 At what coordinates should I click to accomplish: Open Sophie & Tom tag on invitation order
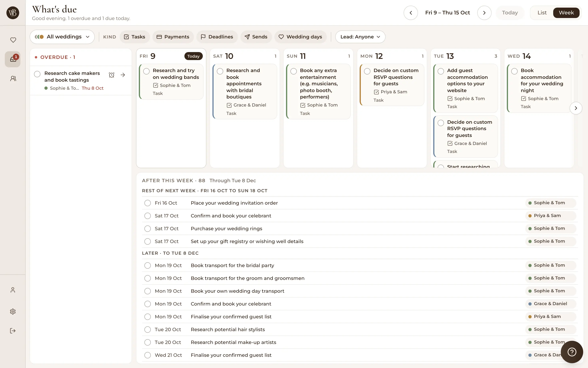[x=551, y=203]
